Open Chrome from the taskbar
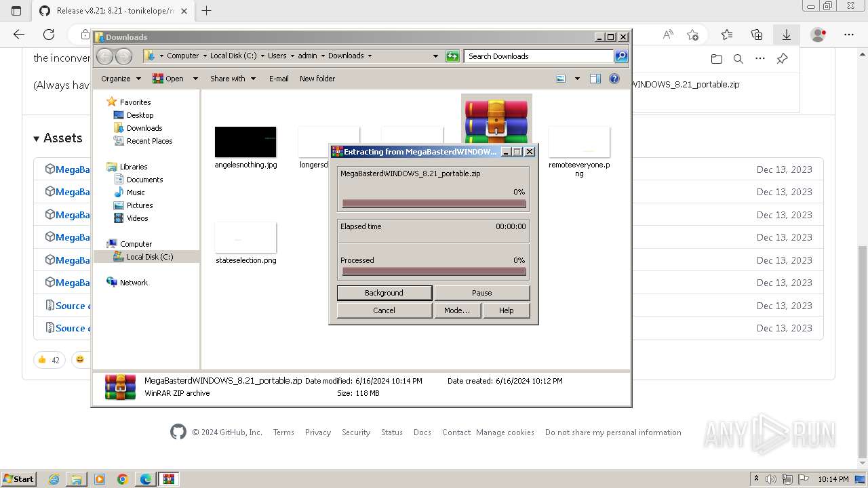The width and height of the screenshot is (868, 488). point(122,479)
